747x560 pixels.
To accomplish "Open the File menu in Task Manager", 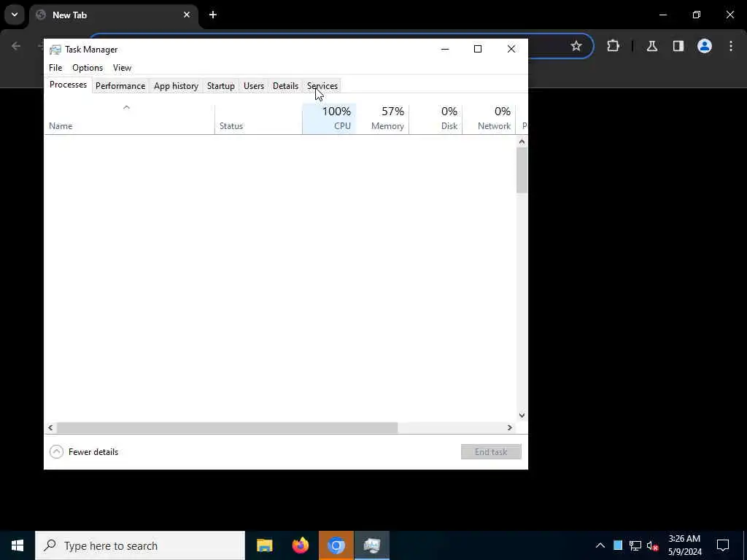I will click(55, 68).
